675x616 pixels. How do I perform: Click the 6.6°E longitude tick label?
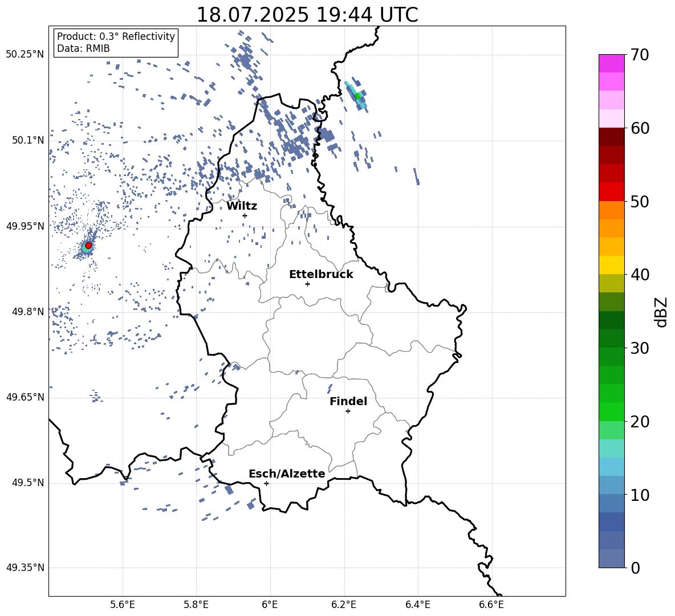[491, 605]
